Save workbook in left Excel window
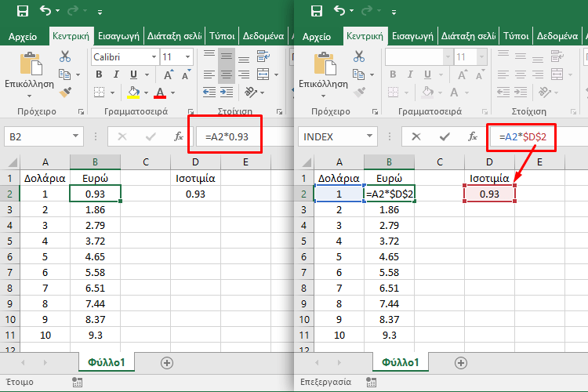This screenshot has width=588, height=392. click(23, 11)
